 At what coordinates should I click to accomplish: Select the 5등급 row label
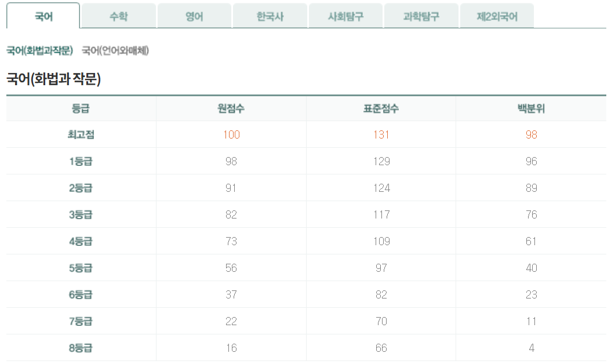[x=80, y=268]
